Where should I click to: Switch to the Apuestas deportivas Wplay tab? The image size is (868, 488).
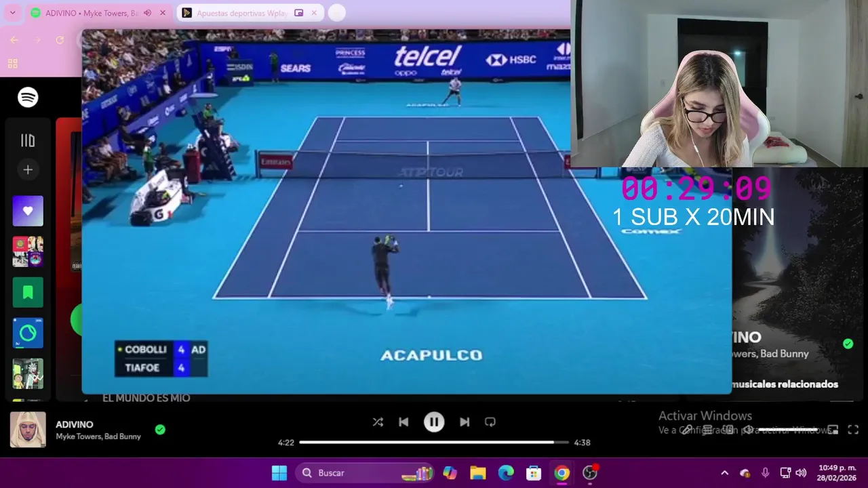(x=250, y=13)
